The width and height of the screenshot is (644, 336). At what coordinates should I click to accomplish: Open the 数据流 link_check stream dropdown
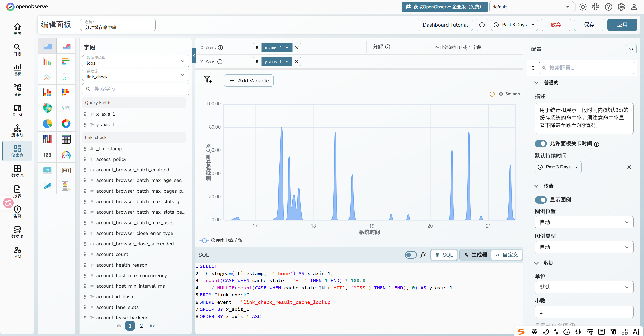136,75
